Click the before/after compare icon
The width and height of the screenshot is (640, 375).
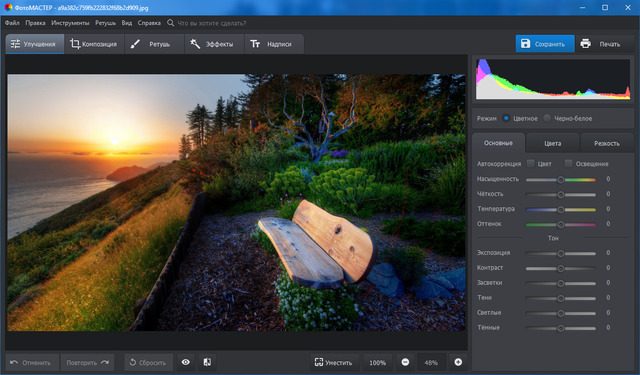pos(207,362)
